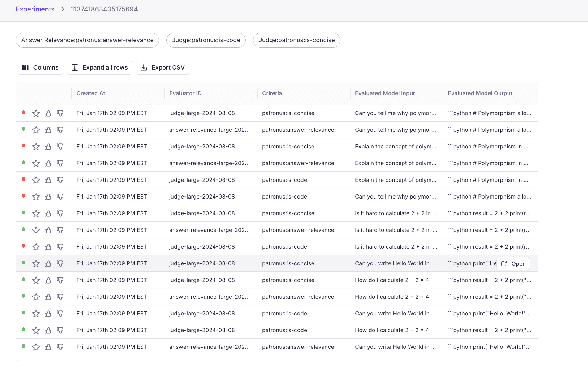Click the Evaluated Model Output column header
Image resolution: width=588 pixels, height=376 pixels.
[x=480, y=93]
